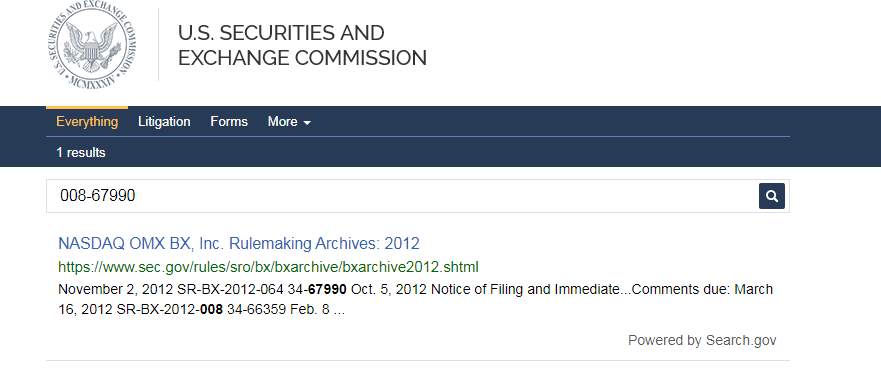Click the Powered by Search.gov link

[702, 340]
